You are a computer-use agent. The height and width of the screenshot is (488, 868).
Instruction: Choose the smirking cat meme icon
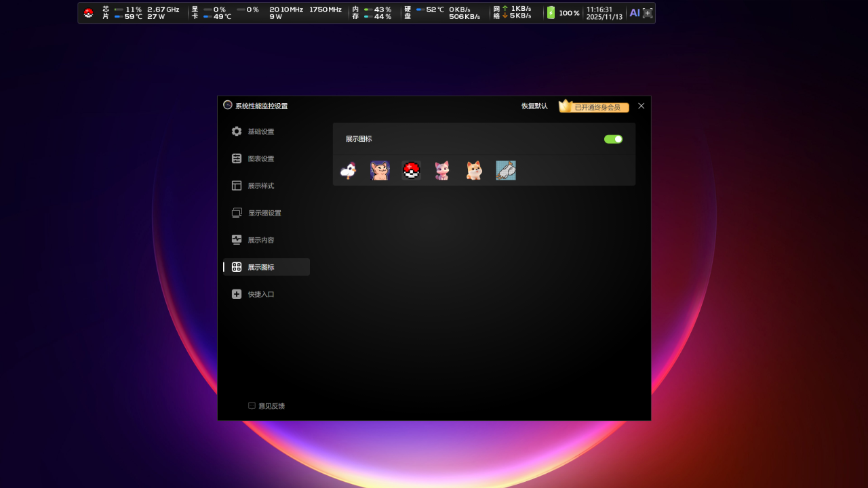(380, 171)
